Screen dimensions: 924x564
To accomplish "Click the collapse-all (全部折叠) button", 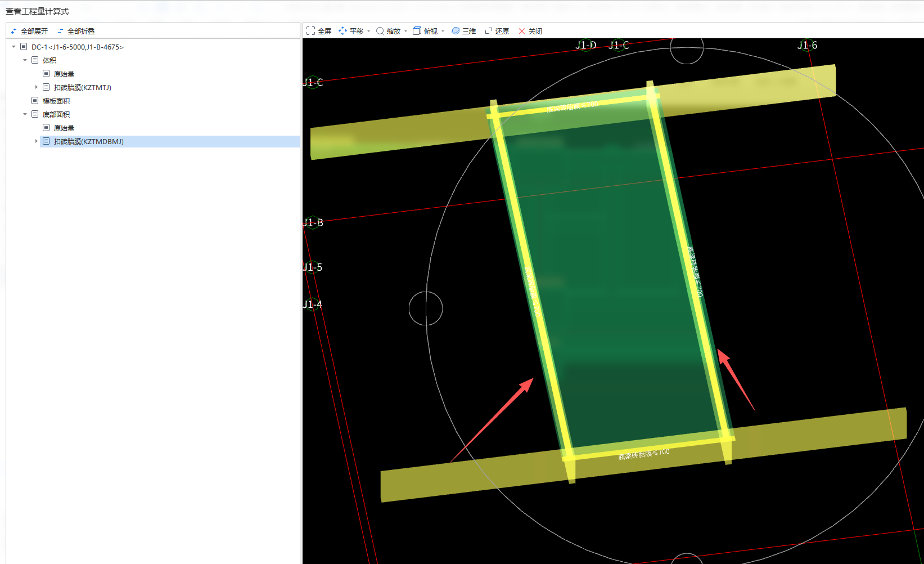I will 76,31.
